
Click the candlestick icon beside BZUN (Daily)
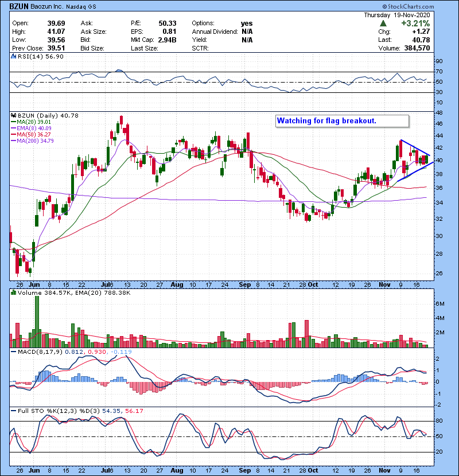pyautogui.click(x=13, y=115)
